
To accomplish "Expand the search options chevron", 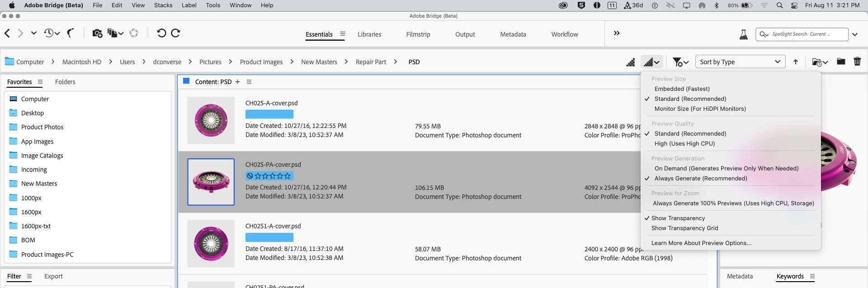I will click(x=855, y=34).
